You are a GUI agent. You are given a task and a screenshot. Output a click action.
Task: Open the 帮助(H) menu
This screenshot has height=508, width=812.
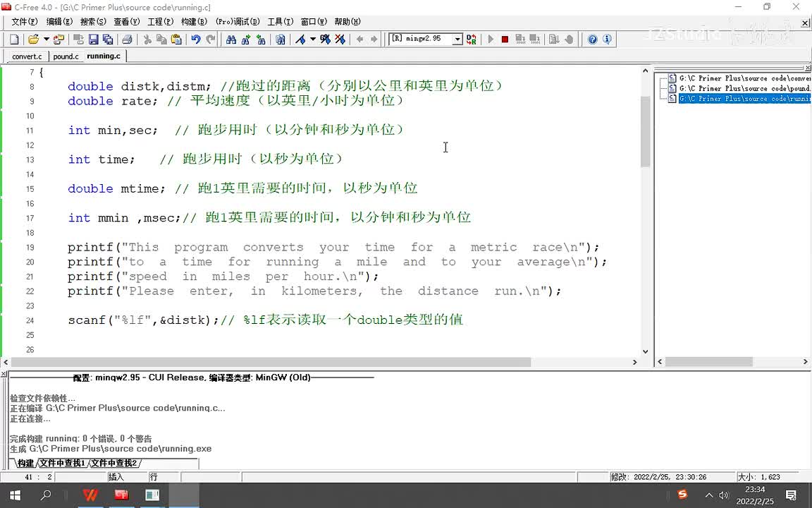click(x=347, y=22)
